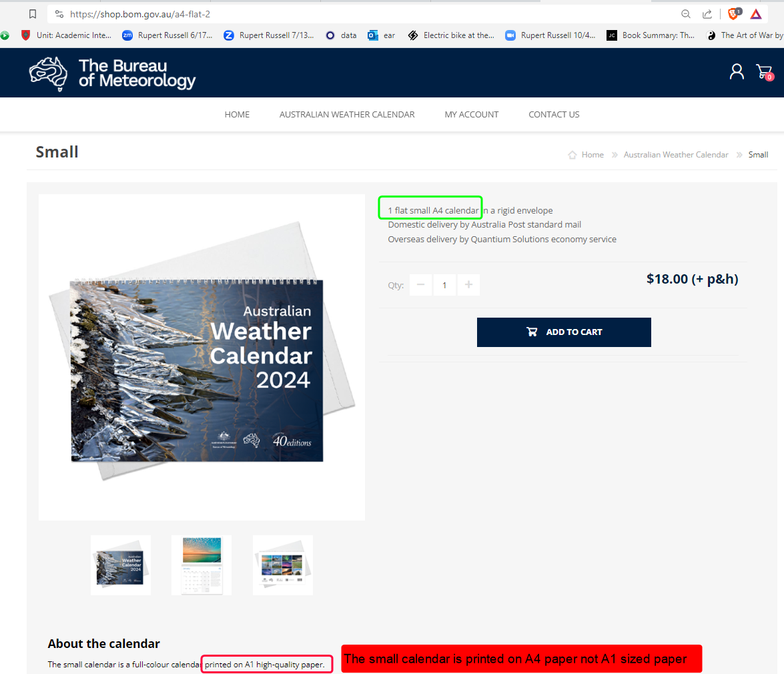
Task: Click the bookmark icon beside the address bar
Action: click(x=33, y=14)
